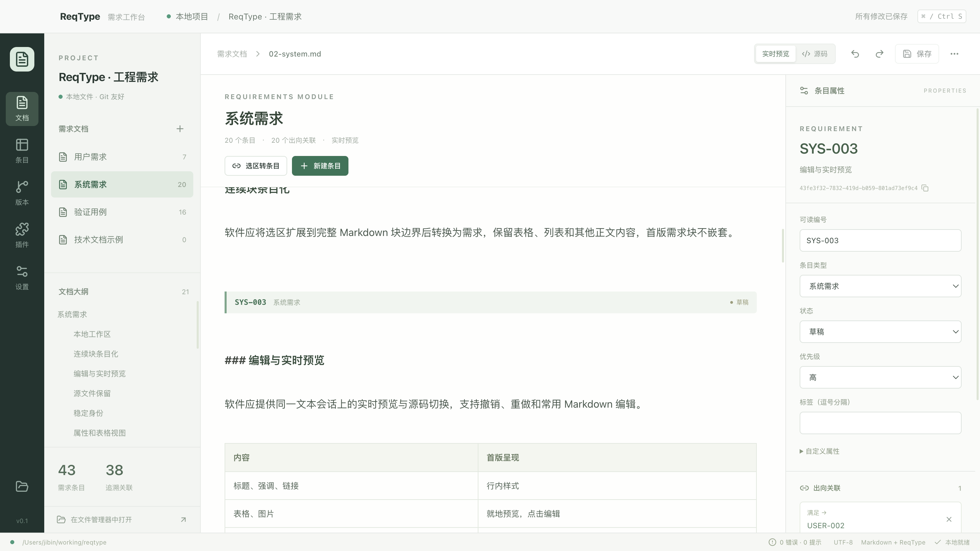The height and width of the screenshot is (551, 980).
Task: Open the 条目 table view
Action: 22,151
